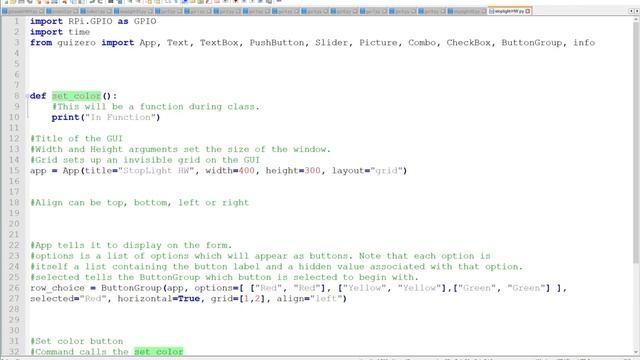Click the "StopLight HW" title string
The height and width of the screenshot is (360, 640).
pyautogui.click(x=156, y=171)
